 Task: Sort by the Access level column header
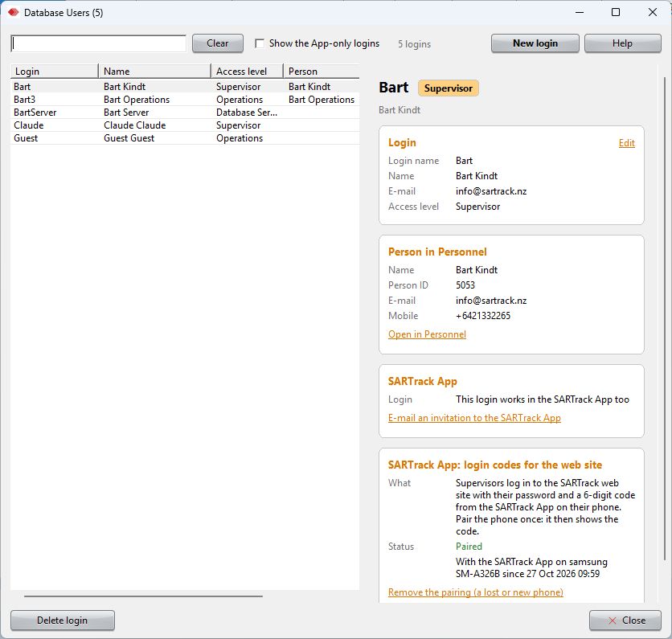point(248,72)
